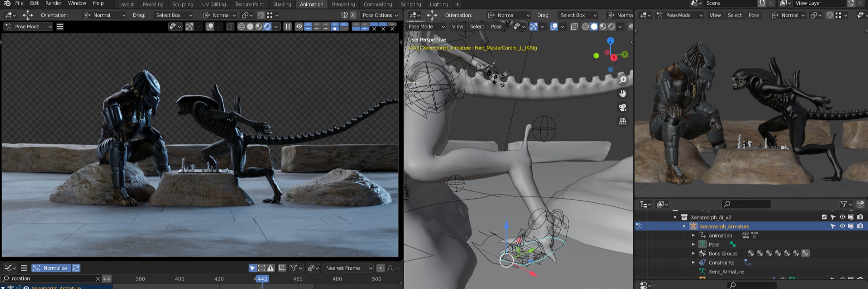Click the refresh icon next to Normalize
The image size is (868, 289).
[x=76, y=268]
